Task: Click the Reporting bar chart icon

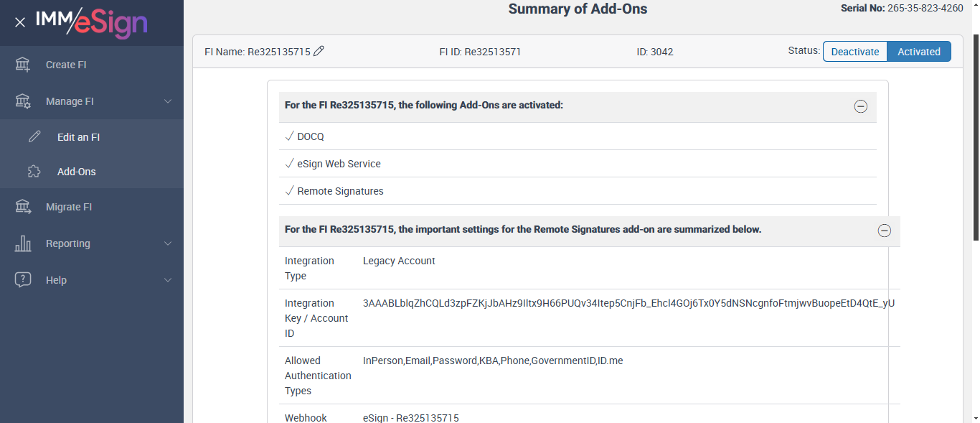Action: pos(23,243)
